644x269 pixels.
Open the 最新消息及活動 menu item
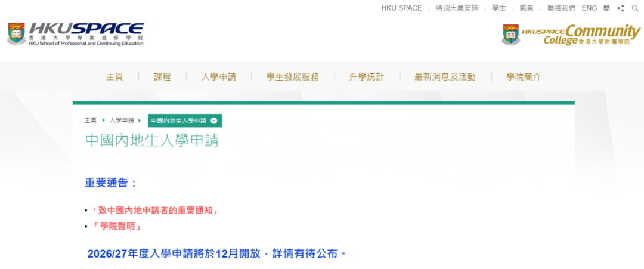point(445,77)
